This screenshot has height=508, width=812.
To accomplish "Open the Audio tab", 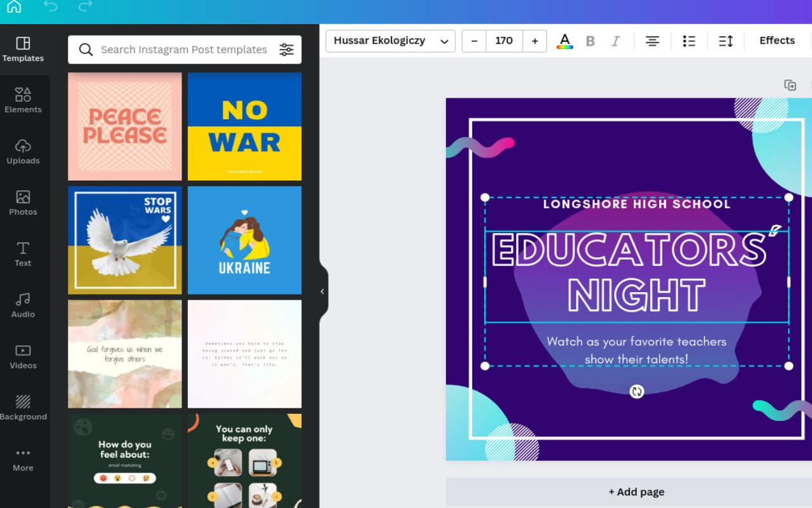I will pyautogui.click(x=23, y=306).
